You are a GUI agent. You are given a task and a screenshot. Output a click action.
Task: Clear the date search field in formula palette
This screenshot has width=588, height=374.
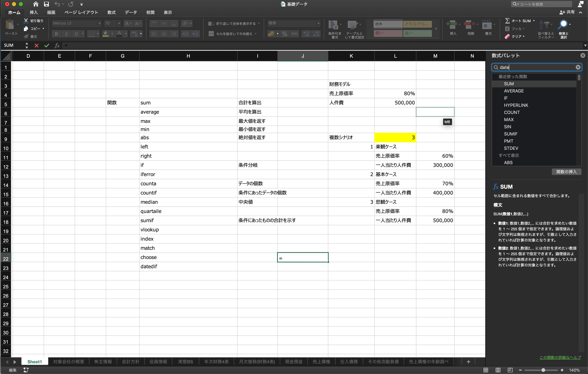point(577,67)
